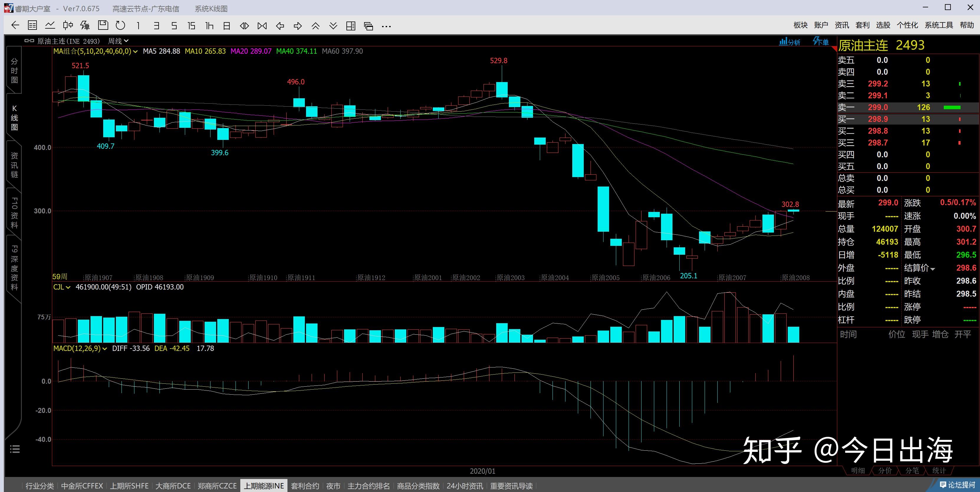Click the save disk icon

click(103, 25)
